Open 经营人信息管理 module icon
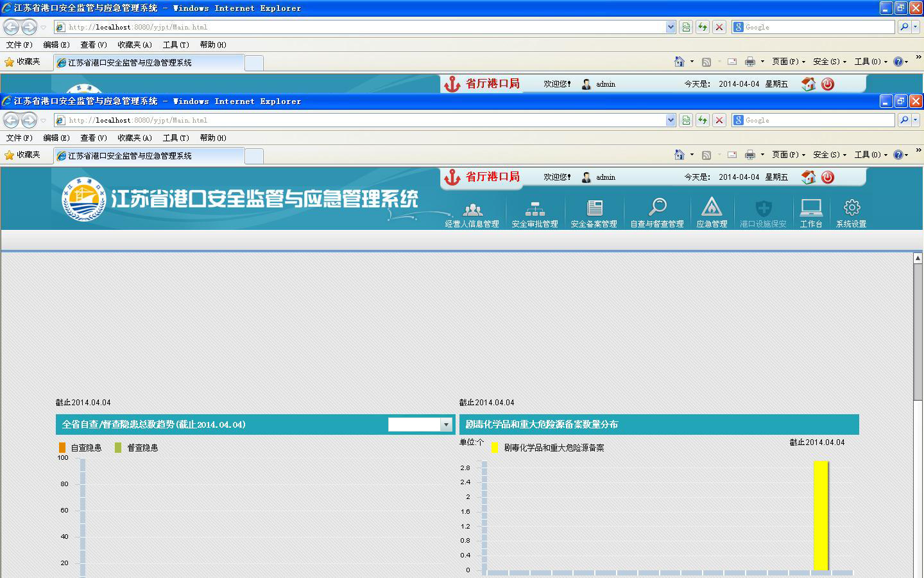This screenshot has height=578, width=924. pos(472,209)
